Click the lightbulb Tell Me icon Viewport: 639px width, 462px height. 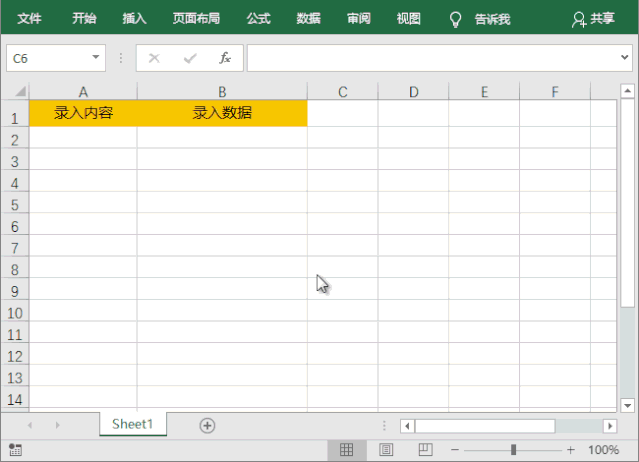[x=455, y=19]
